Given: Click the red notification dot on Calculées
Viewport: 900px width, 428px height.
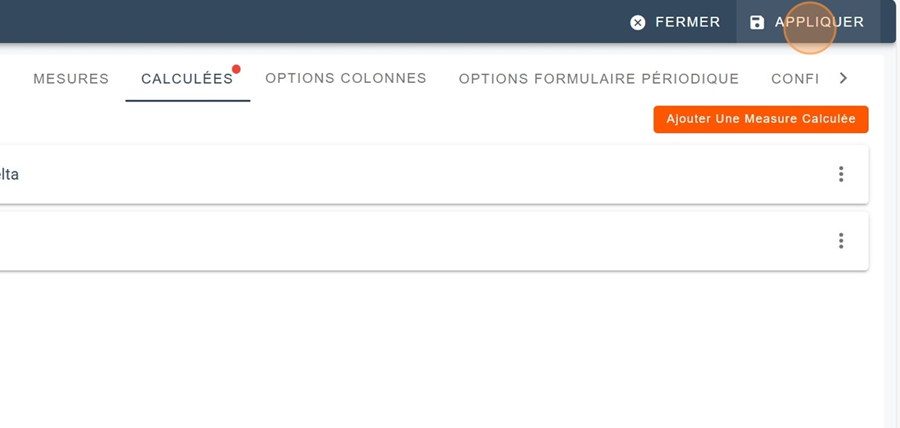Looking at the screenshot, I should pos(237,69).
